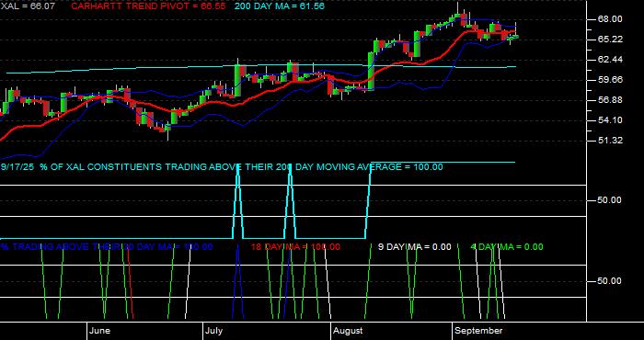Click the 4 DAY MA = 0.00 label
The height and width of the screenshot is (340, 644).
pos(506,247)
